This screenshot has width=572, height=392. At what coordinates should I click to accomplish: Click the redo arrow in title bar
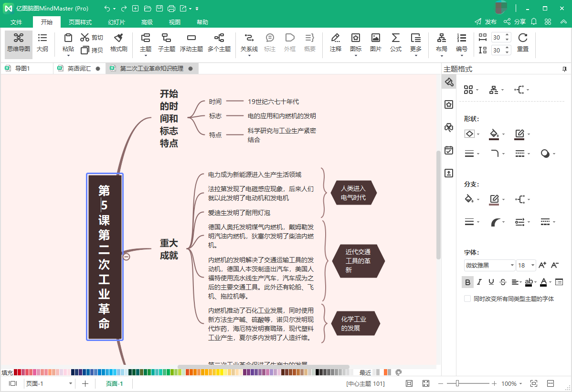124,9
